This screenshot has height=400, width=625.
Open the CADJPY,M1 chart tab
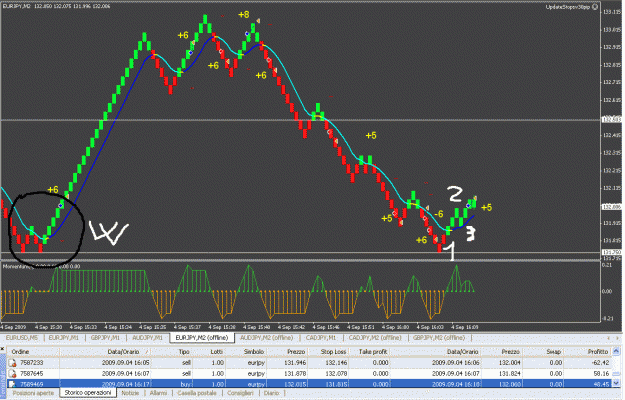(321, 337)
